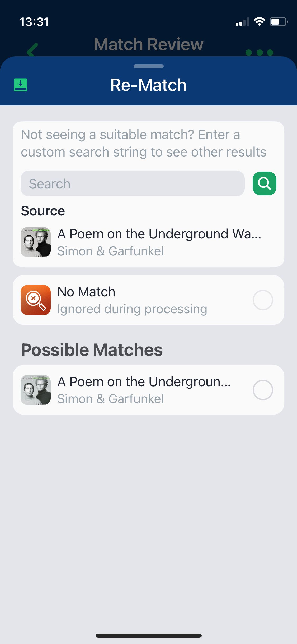
Task: Tap the possible match song title
Action: click(x=144, y=382)
